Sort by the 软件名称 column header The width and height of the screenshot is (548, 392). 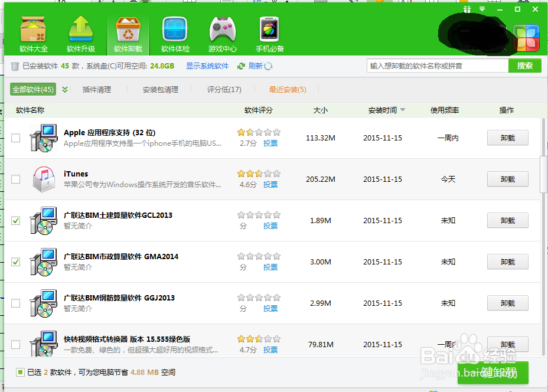(30, 110)
